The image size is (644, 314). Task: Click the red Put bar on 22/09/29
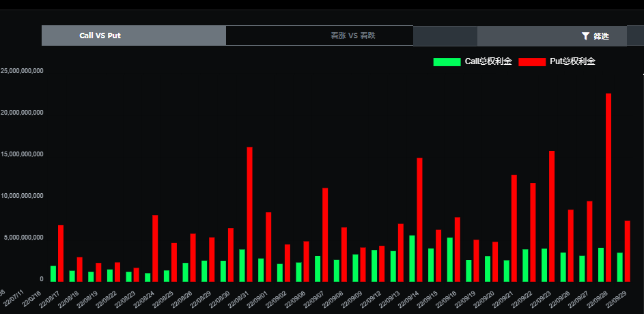coord(627,251)
